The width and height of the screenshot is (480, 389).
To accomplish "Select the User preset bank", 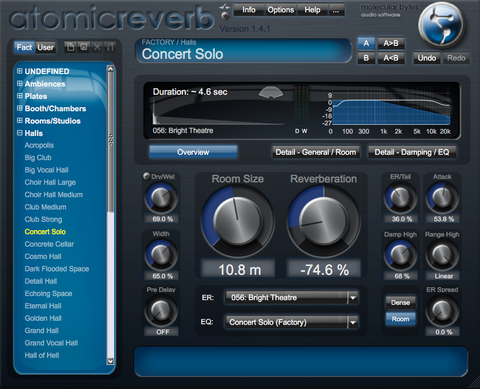I will click(45, 47).
